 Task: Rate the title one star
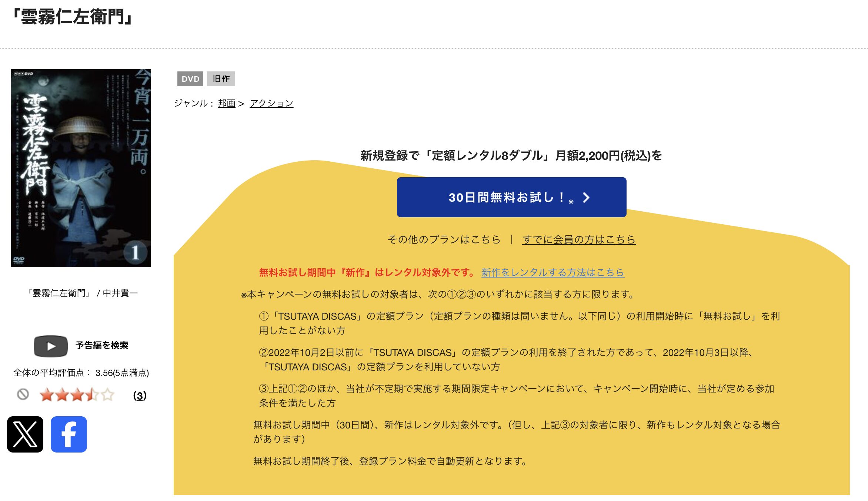click(x=46, y=395)
